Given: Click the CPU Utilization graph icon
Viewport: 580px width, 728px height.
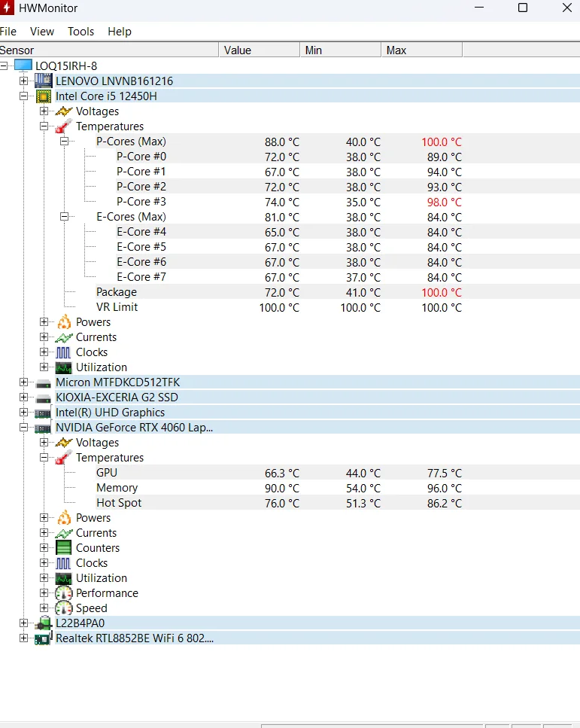Looking at the screenshot, I should (64, 367).
